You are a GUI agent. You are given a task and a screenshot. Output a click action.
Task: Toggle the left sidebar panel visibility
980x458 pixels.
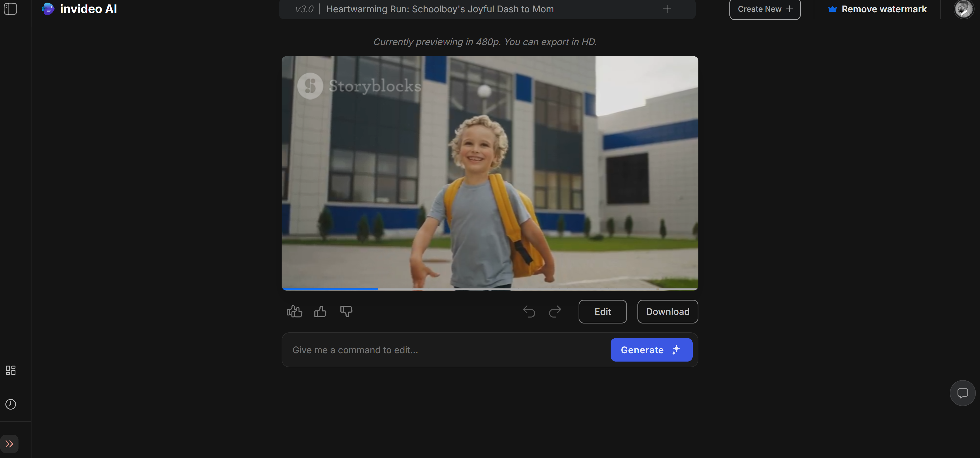pyautogui.click(x=10, y=9)
